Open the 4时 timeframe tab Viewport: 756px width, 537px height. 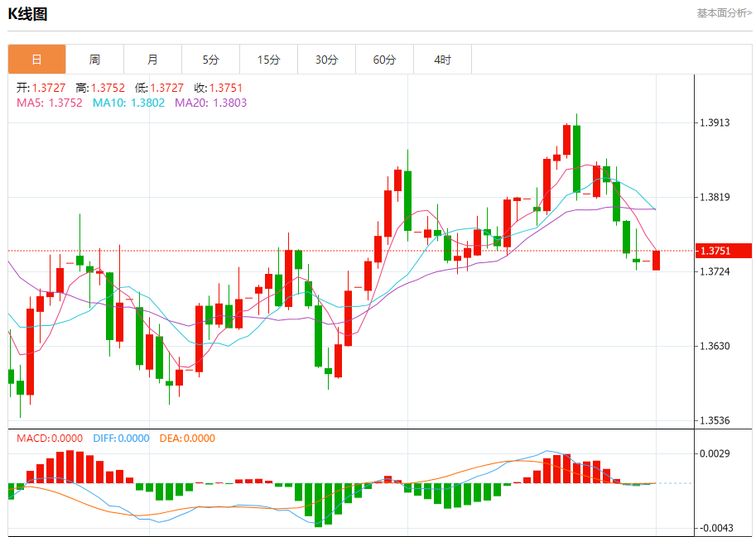point(442,60)
